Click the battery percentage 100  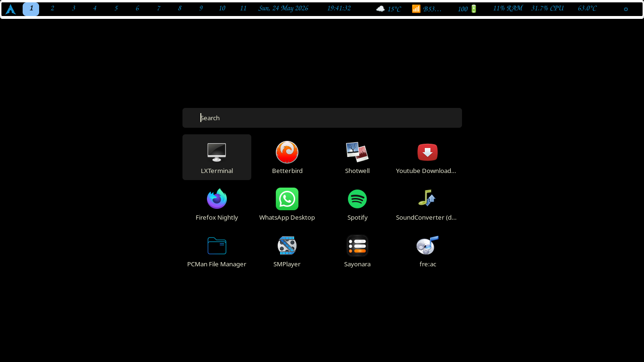click(462, 9)
